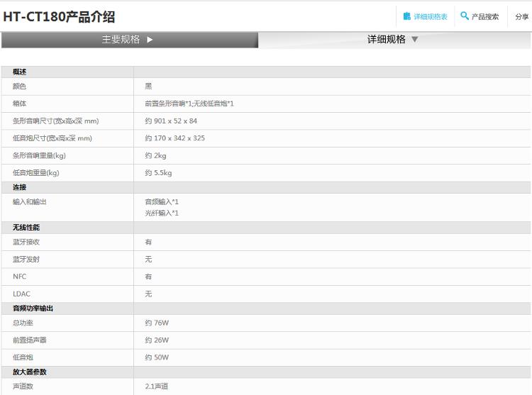Click the down arrow beside 详细规格

415,39
